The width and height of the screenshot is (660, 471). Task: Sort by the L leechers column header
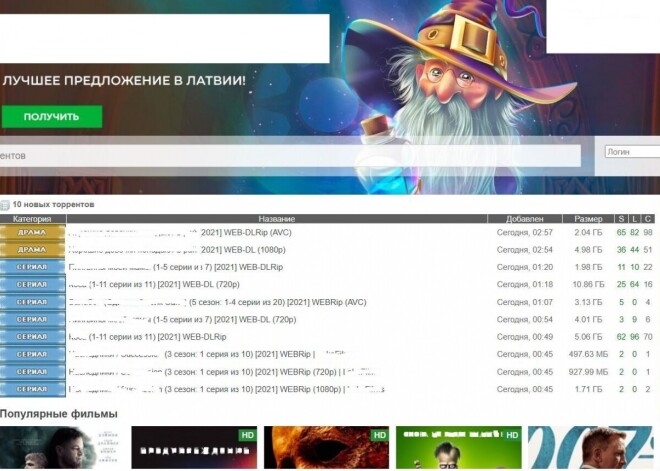pos(635,219)
